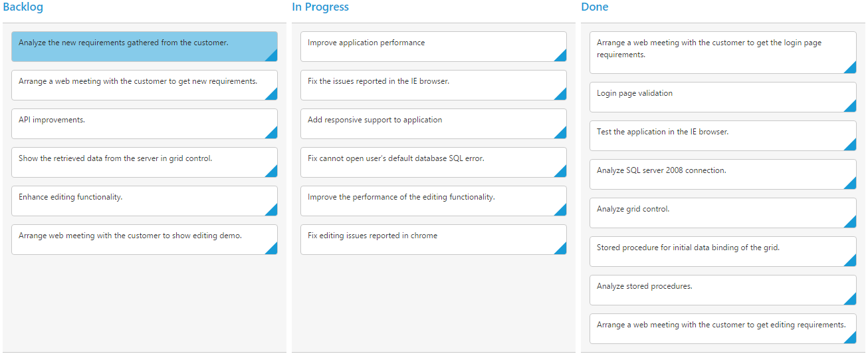Screen dimensions: 868x354
Task: Click corner triangle on 'Fix editing issues reported in chrome' card
Action: 562,250
